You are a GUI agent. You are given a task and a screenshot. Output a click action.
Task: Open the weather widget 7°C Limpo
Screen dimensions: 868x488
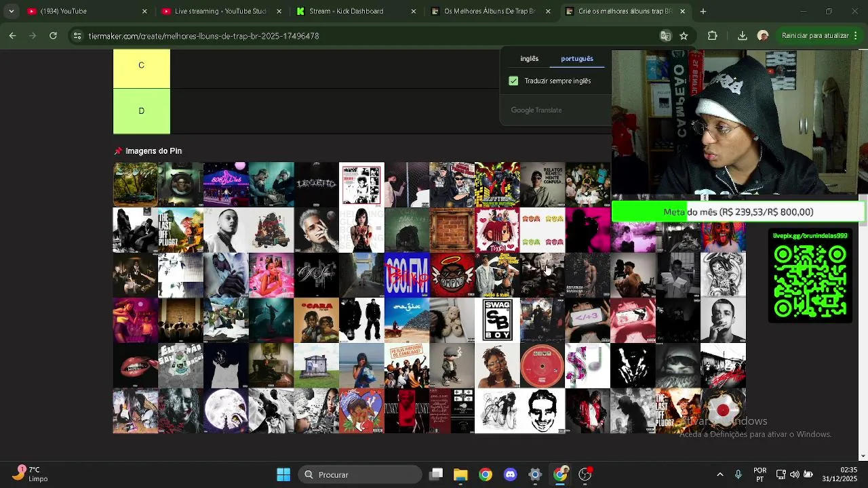tap(30, 474)
